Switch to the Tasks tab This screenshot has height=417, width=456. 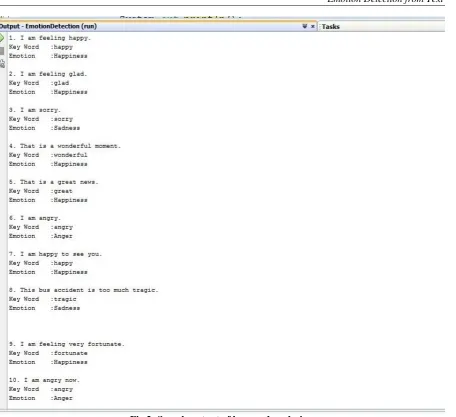click(x=330, y=27)
